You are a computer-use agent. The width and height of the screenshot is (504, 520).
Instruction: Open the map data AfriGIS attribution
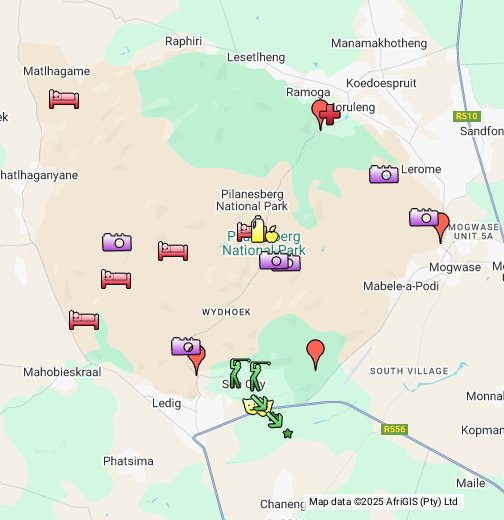[x=383, y=502]
